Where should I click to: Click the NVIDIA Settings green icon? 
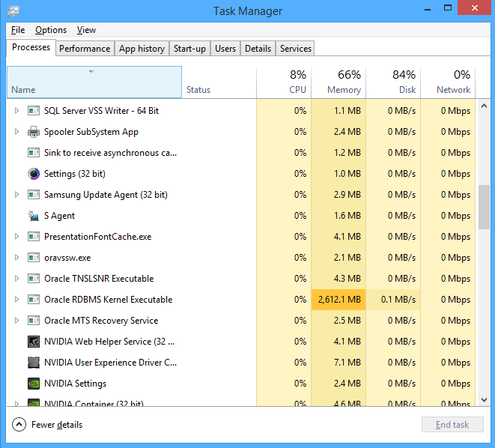coord(34,384)
